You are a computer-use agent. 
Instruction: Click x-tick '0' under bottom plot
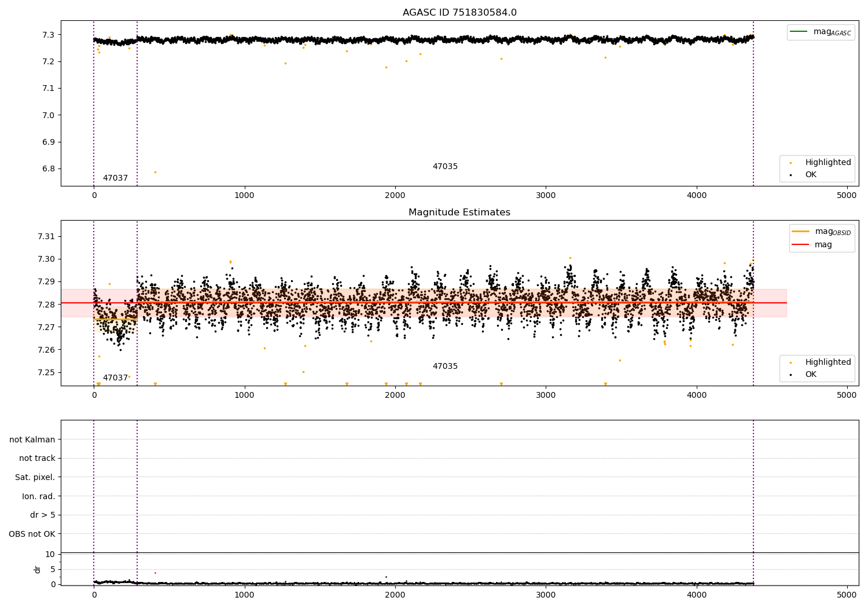tap(94, 595)
